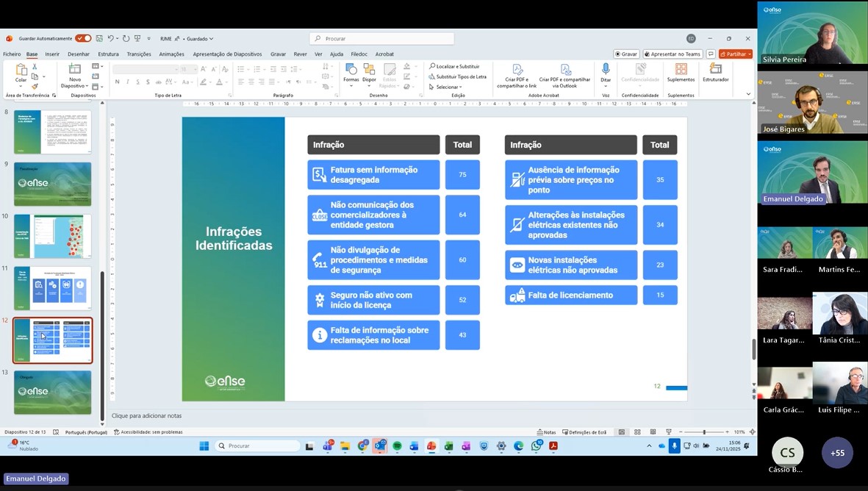Expand the Selecionar dropdown in Edição
The image size is (868, 491).
point(448,87)
